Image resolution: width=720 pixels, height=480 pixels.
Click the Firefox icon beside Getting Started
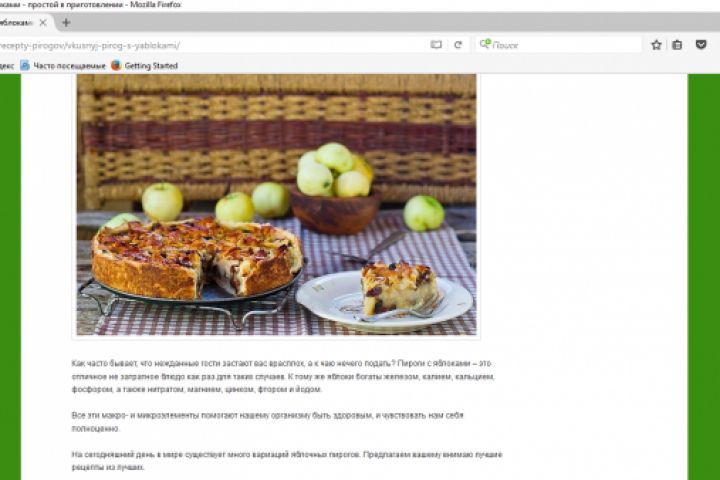point(116,66)
